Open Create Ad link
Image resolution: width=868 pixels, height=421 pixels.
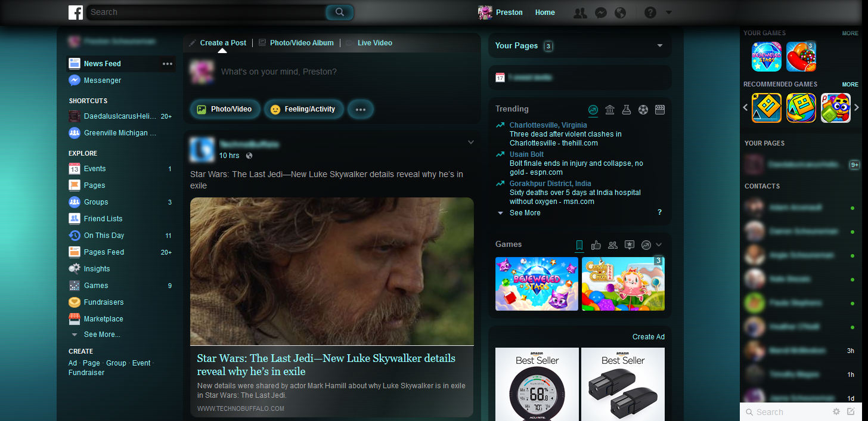coord(649,337)
